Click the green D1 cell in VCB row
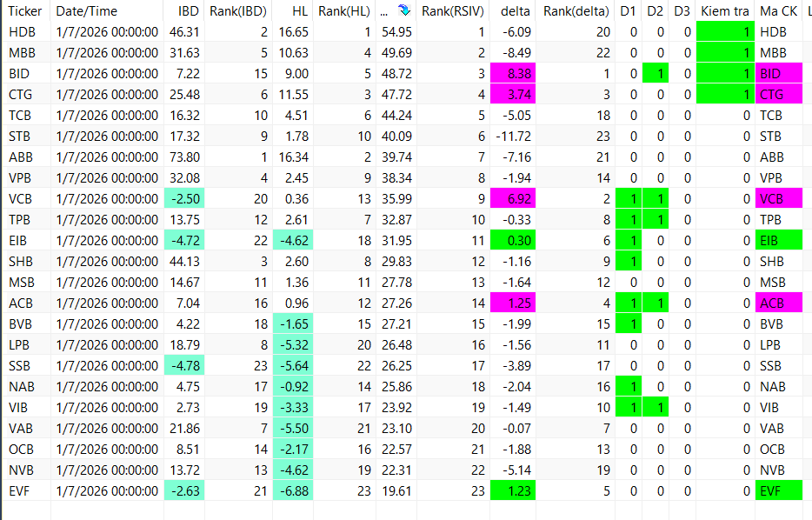The height and width of the screenshot is (520, 812). click(629, 199)
